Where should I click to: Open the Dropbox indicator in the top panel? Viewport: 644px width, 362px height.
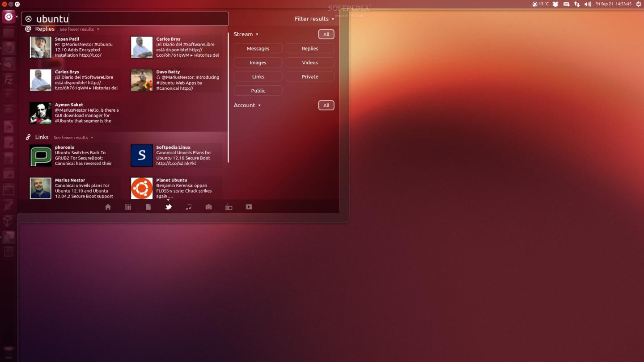(x=555, y=4)
